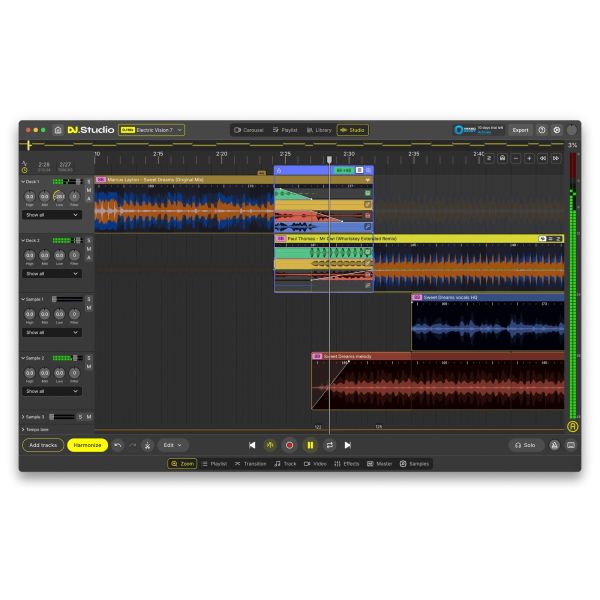
Task: Jump to next transition forward icon
Action: coord(556,158)
